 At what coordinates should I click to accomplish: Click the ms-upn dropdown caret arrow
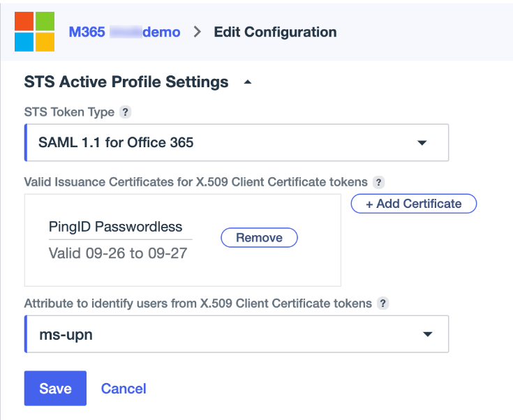(428, 334)
